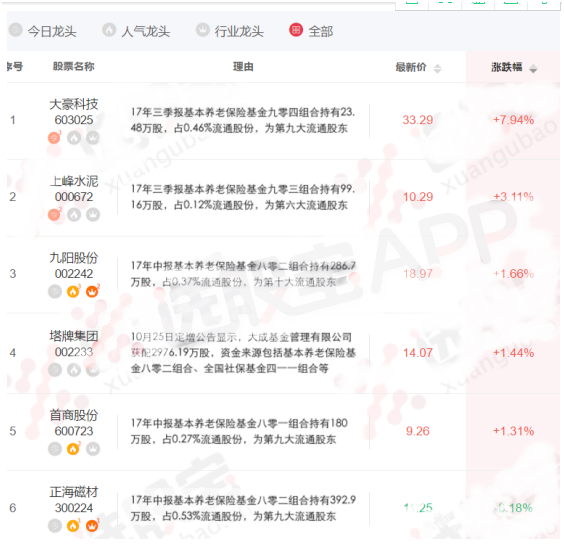Click 上峰水泥 reason text
Viewport: 564px width, 544px height.
243,197
